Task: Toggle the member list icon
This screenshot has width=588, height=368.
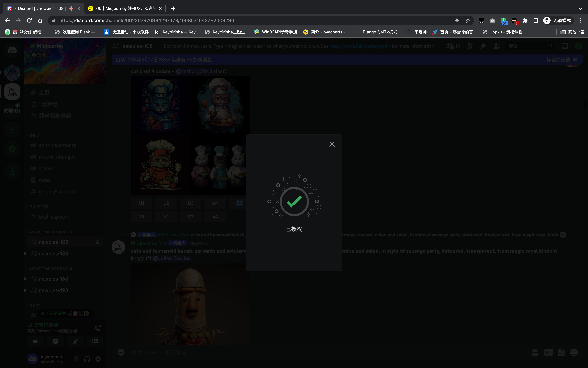Action: 497,46
